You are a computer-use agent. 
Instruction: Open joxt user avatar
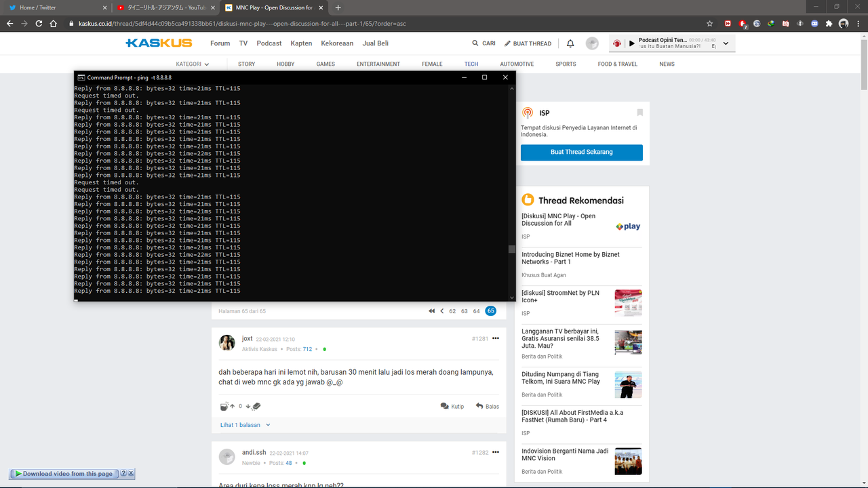coord(227,342)
